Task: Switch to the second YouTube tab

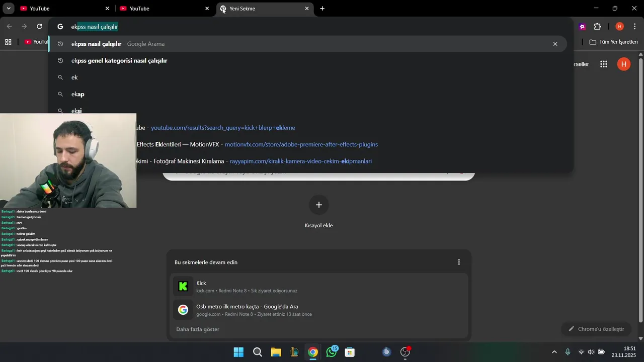Action: point(164,9)
